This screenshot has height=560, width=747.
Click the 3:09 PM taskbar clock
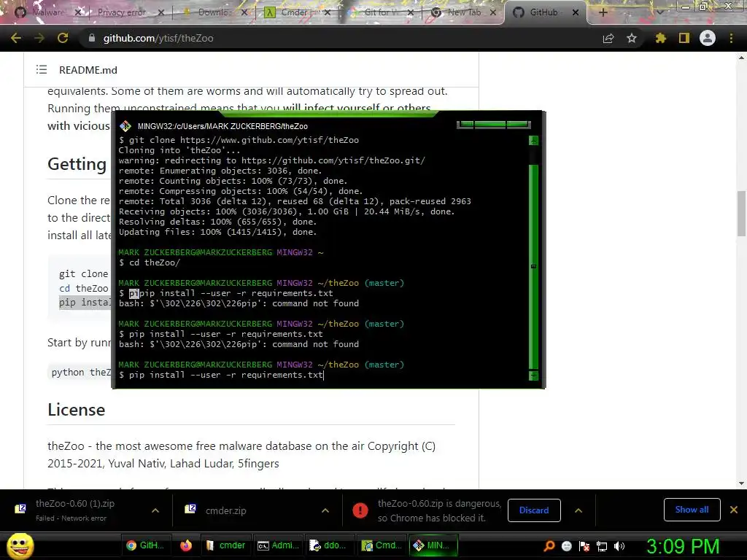[683, 546]
